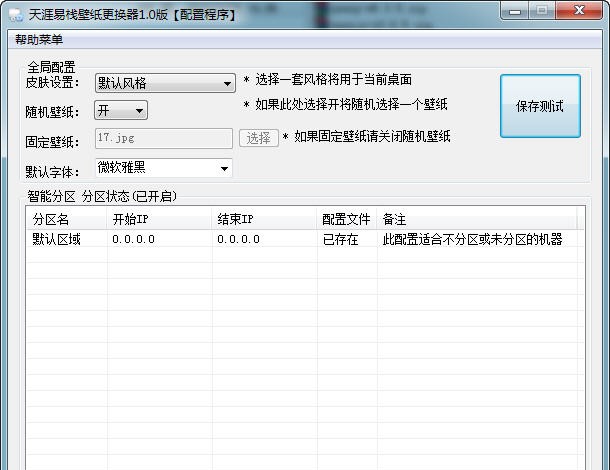Click the 分区名 column header
610x470 pixels.
66,219
